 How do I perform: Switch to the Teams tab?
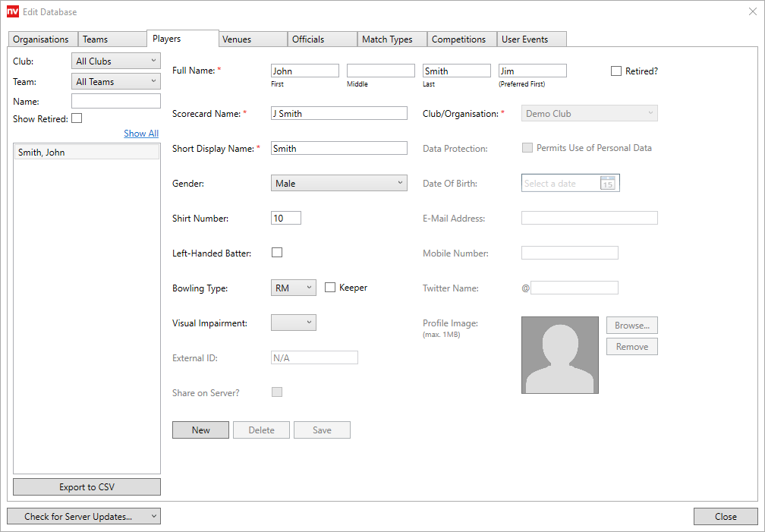(x=96, y=39)
